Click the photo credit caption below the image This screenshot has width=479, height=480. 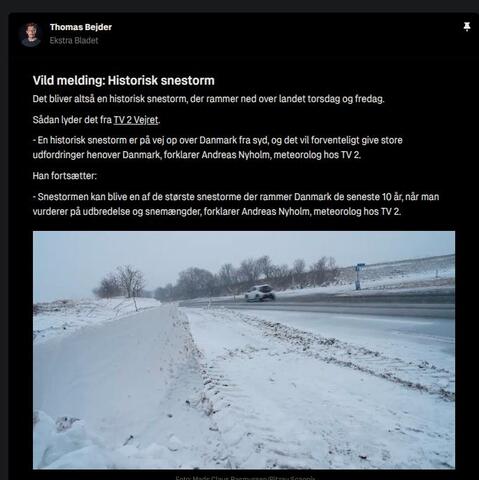(245, 478)
